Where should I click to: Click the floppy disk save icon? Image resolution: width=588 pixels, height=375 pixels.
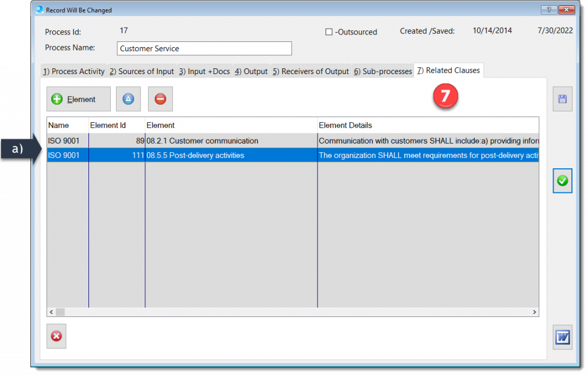[562, 99]
